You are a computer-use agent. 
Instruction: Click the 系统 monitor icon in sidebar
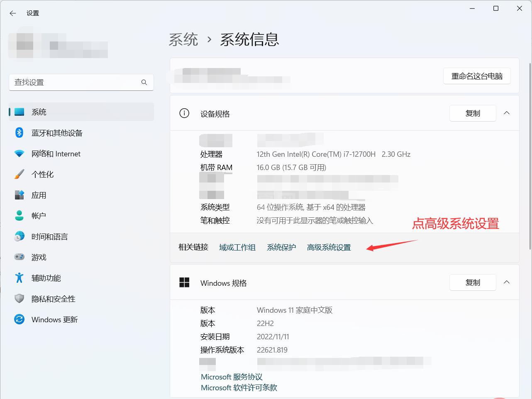coord(20,112)
